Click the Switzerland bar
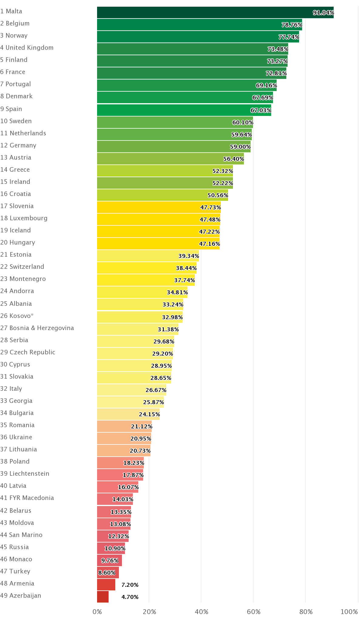The width and height of the screenshot is (364, 625). point(147,268)
